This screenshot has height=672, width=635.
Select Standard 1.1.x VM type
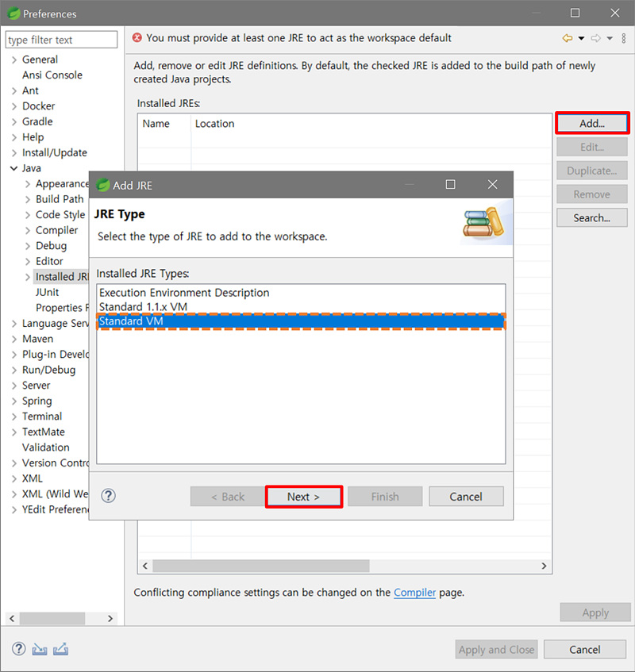(x=143, y=307)
